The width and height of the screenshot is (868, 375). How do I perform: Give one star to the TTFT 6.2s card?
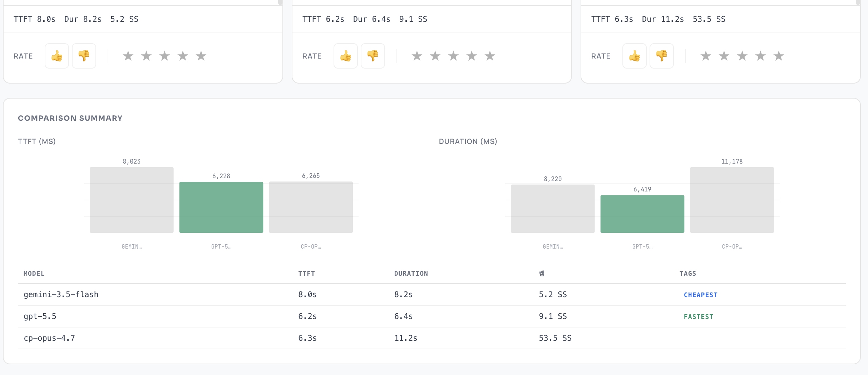tap(417, 56)
